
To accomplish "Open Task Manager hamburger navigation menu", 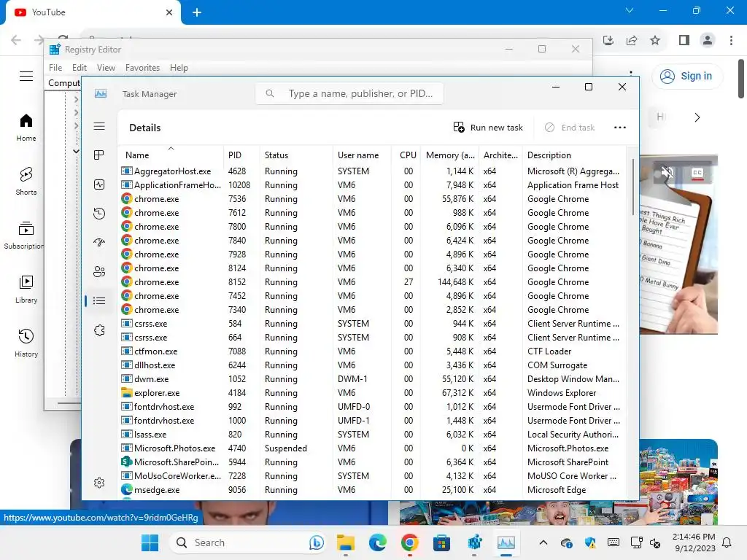I will [x=99, y=126].
